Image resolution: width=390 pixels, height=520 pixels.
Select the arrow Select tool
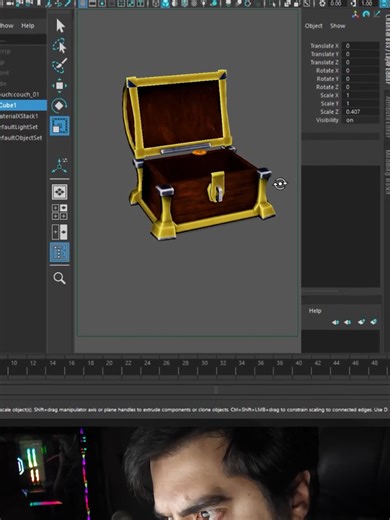(x=60, y=26)
